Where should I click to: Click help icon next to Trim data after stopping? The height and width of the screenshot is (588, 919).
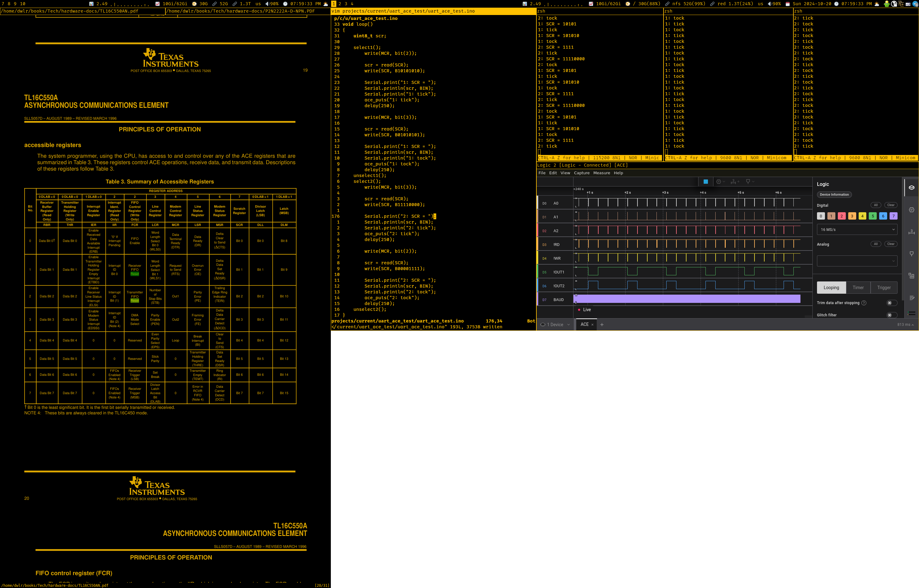(864, 303)
